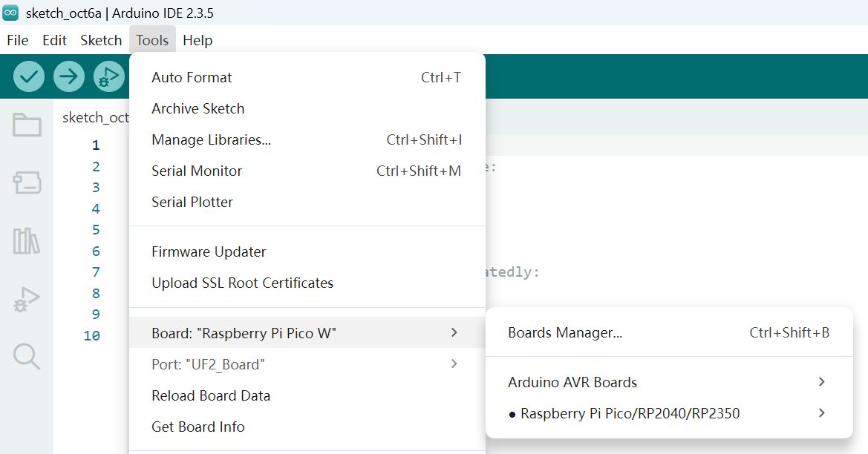Close the Tools menu via its label
The width and height of the screenshot is (868, 454).
point(152,40)
